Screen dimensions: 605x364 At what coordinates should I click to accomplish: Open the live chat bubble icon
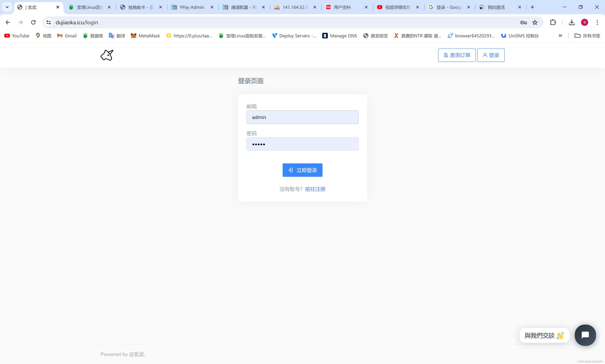coord(585,335)
